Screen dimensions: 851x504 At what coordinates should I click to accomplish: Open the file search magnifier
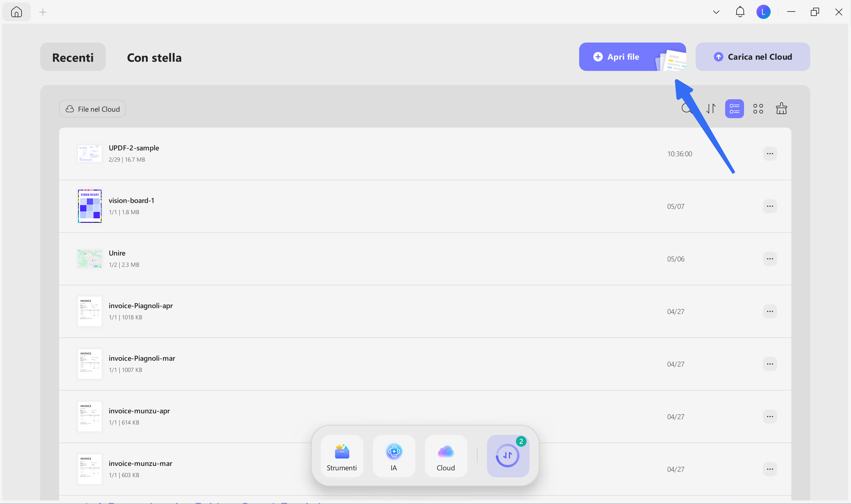686,109
